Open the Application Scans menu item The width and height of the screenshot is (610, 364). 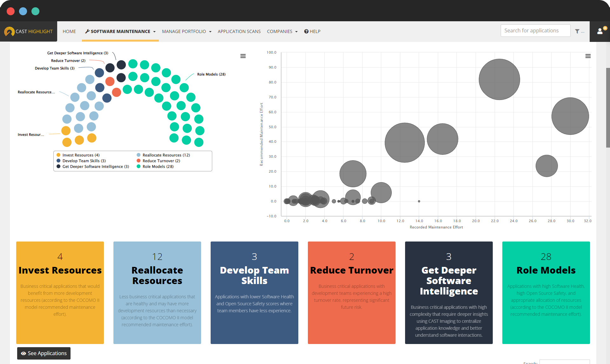(239, 31)
